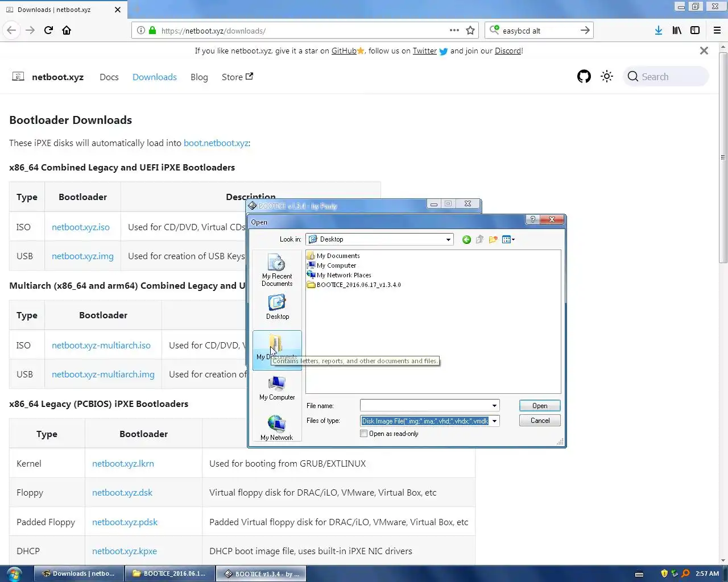The width and height of the screenshot is (728, 582).
Task: Open the external Store link
Action: 237,77
